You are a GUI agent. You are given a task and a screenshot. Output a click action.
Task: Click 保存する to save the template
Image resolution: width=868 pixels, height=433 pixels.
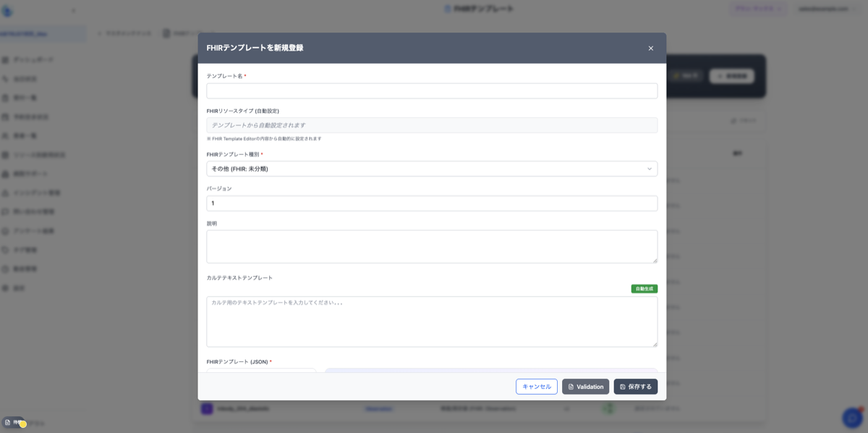click(635, 387)
